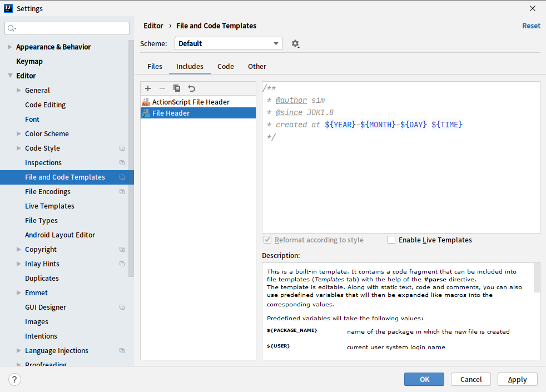
Task: Click the Cancel button
Action: click(x=471, y=379)
